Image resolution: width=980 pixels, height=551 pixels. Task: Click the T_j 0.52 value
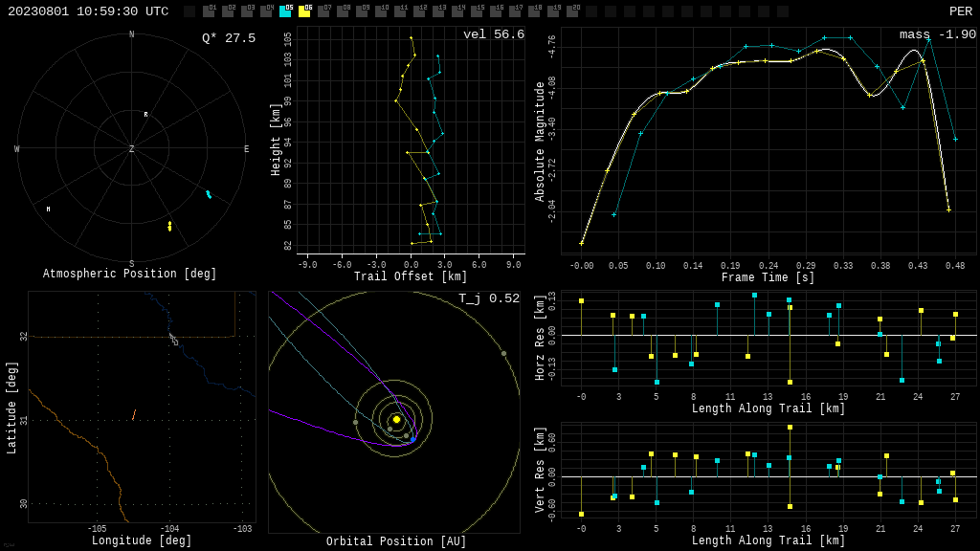[x=489, y=298]
